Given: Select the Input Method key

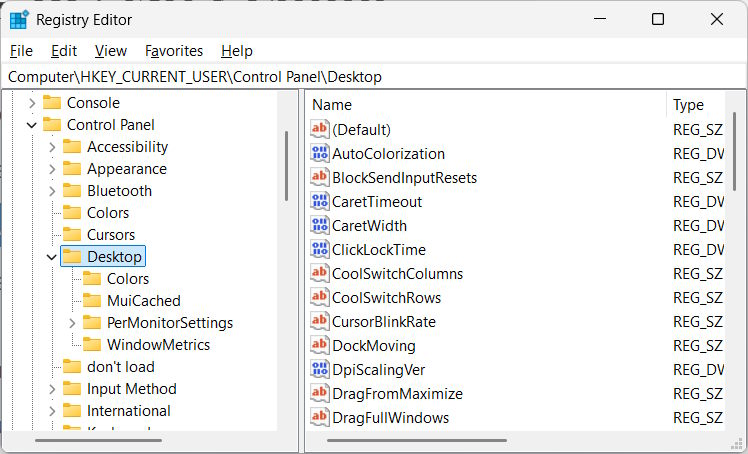Looking at the screenshot, I should 132,389.
